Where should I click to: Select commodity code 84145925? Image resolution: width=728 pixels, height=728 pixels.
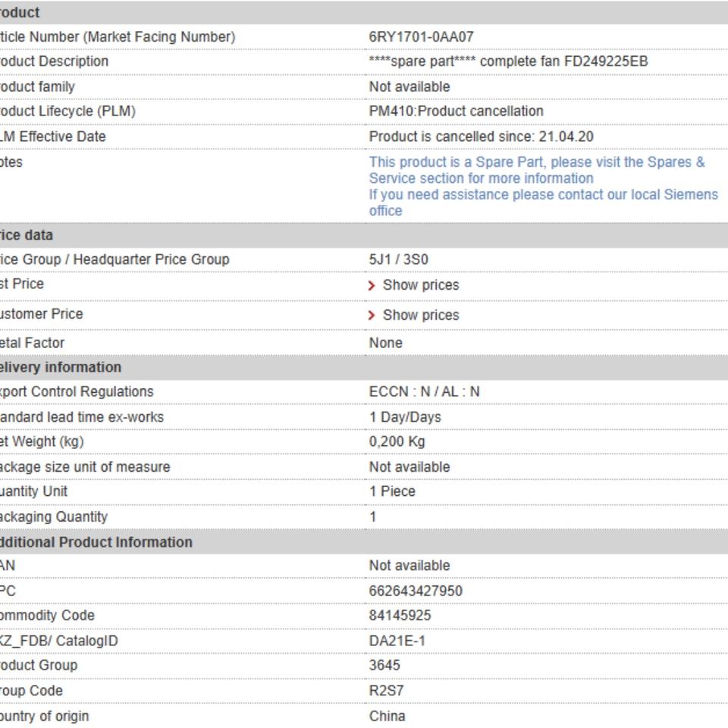click(400, 616)
